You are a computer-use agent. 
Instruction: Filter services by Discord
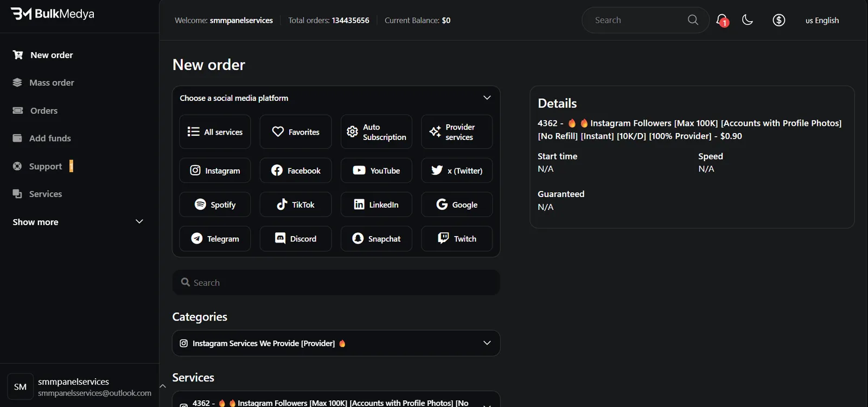pos(296,239)
